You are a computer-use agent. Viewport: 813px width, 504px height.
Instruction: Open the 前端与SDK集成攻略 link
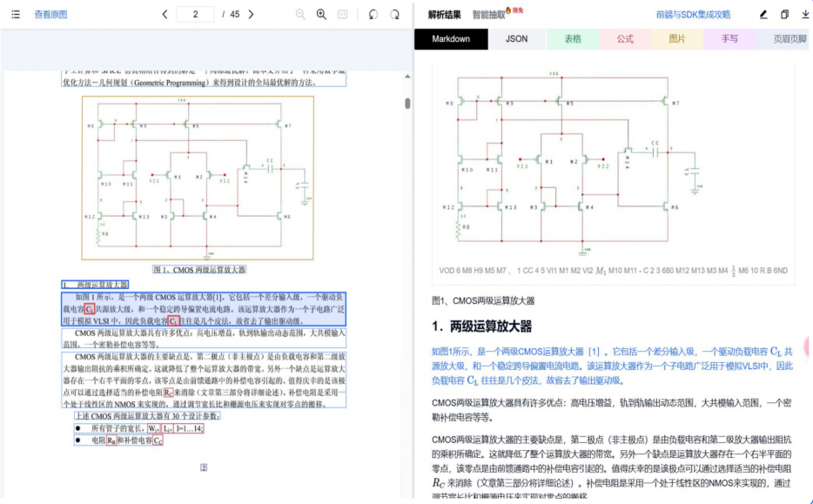(x=693, y=15)
